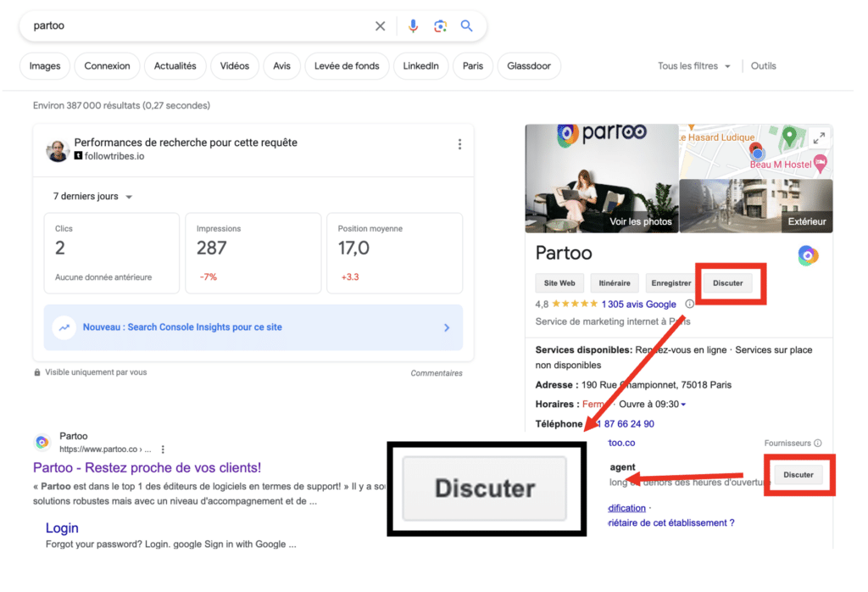Click the blue magnifier search icon
Viewport: 868px width, 592px height.
(467, 26)
